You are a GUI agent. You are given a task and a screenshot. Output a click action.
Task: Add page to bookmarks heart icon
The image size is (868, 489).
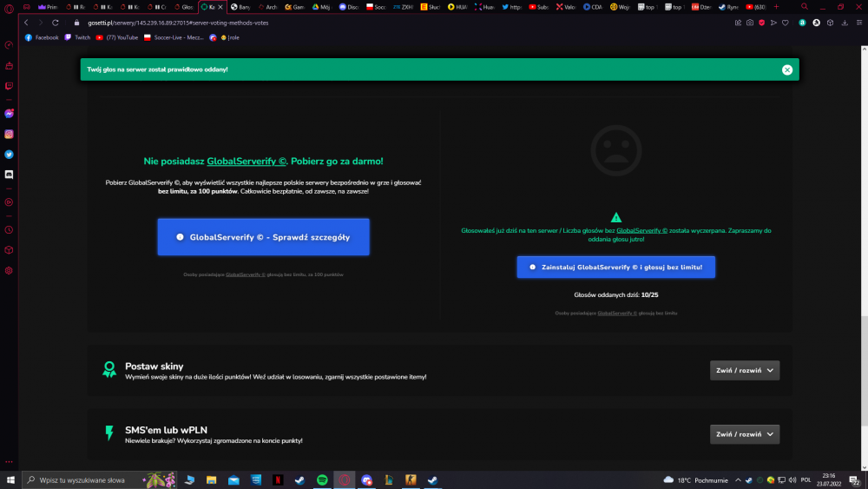(785, 23)
